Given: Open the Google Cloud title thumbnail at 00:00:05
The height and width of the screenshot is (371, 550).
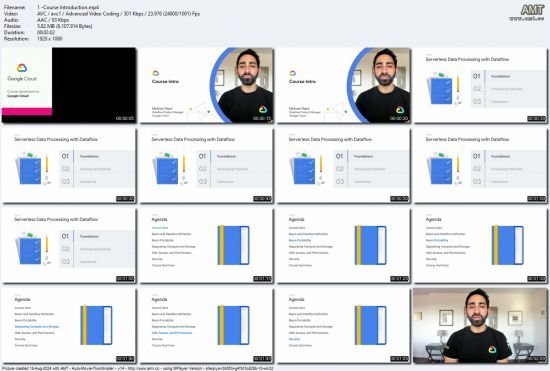Looking at the screenshot, I should (x=69, y=85).
